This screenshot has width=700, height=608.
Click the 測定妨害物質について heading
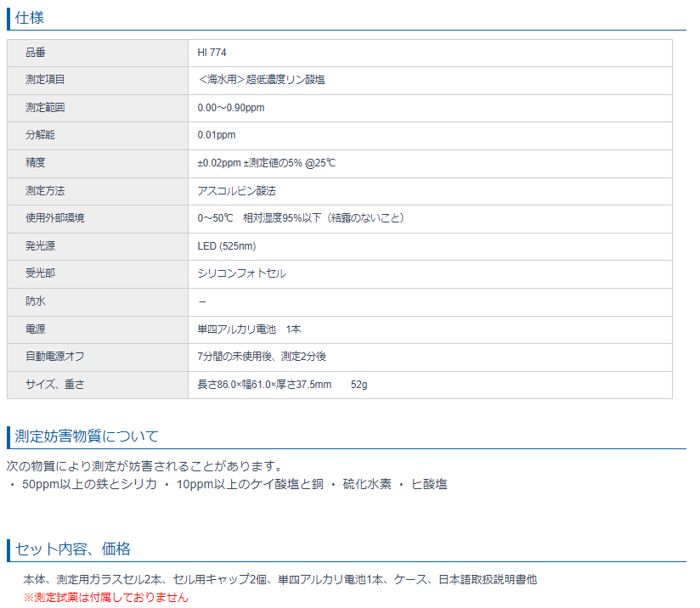click(x=87, y=436)
